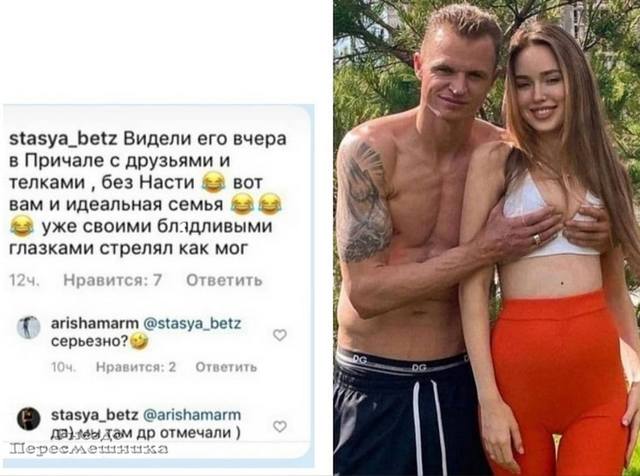Open stasya_betz username in main comment
This screenshot has width=640, height=476.
pos(63,140)
